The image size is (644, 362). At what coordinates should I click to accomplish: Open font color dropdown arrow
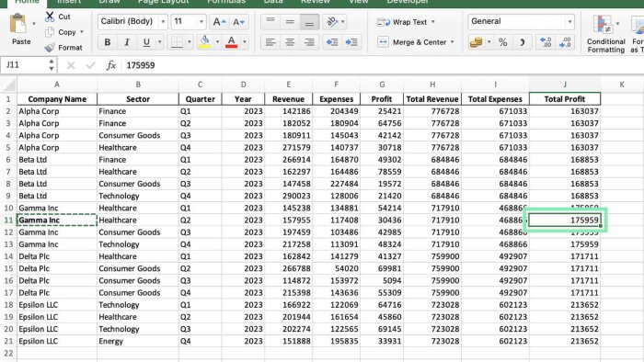tap(245, 42)
